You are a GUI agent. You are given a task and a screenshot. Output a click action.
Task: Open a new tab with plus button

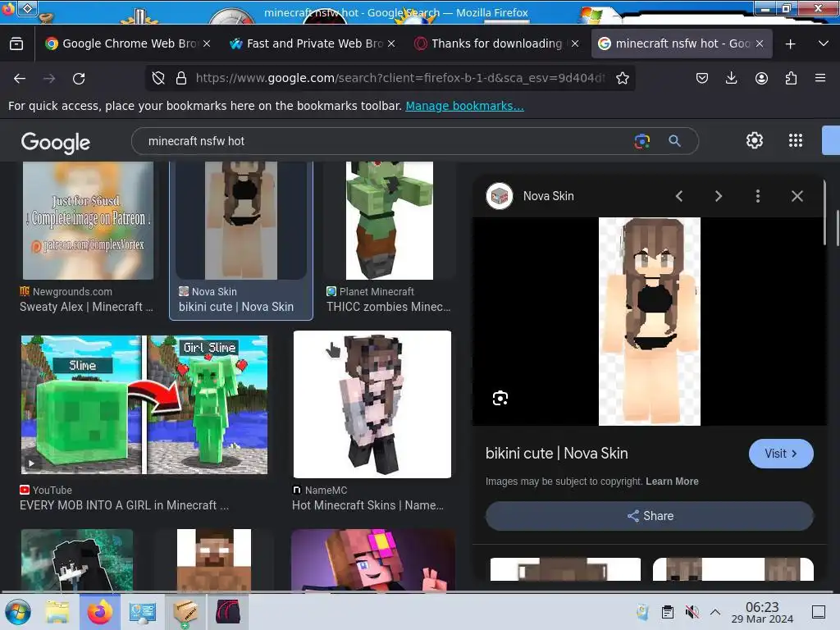tap(790, 44)
